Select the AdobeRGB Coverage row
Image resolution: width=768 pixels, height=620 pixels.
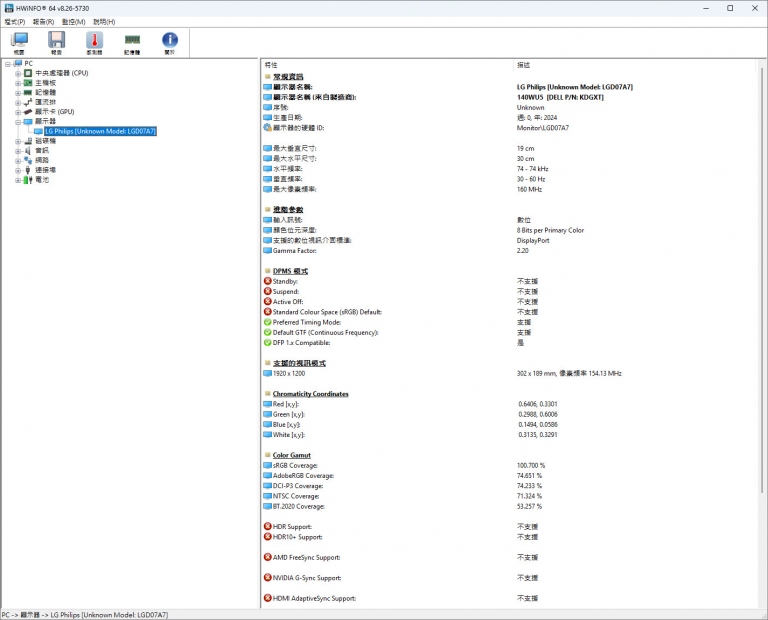[509, 476]
